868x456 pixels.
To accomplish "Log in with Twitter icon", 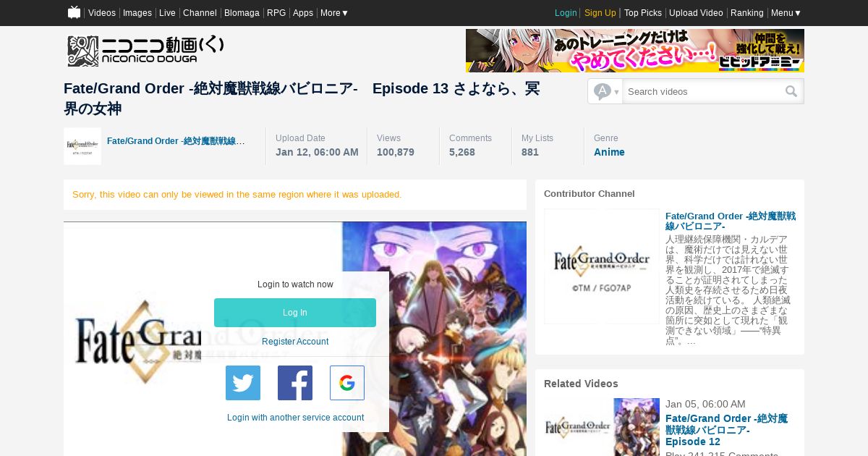I will pos(243,383).
